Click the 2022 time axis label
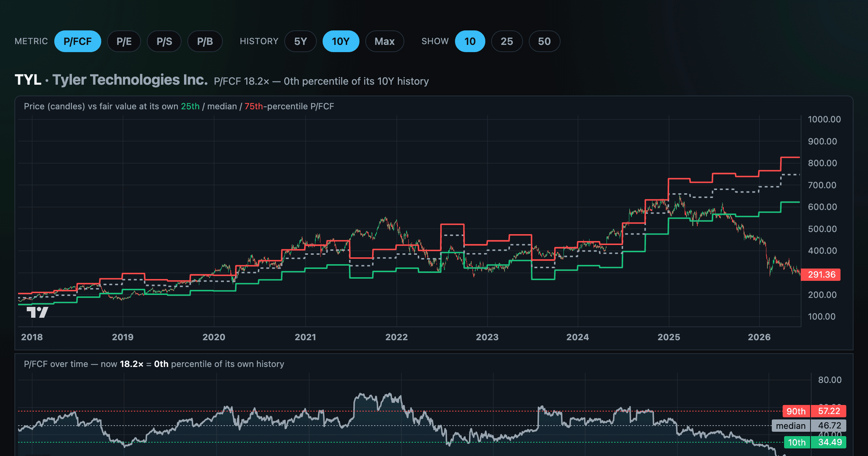The image size is (868, 456). [x=396, y=337]
